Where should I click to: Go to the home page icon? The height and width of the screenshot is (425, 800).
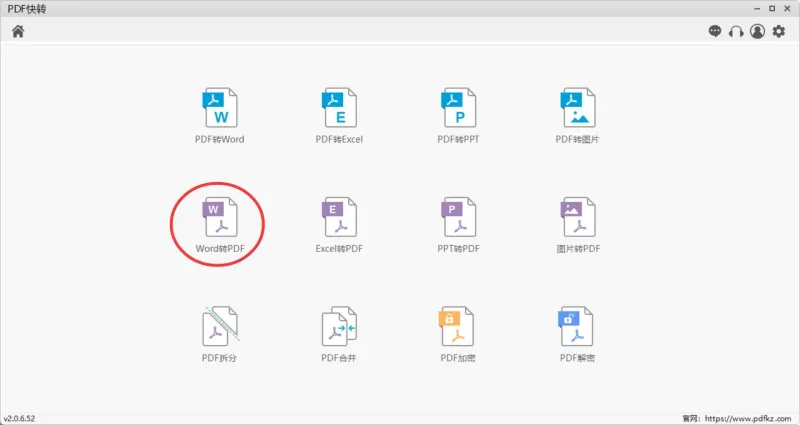coord(18,32)
